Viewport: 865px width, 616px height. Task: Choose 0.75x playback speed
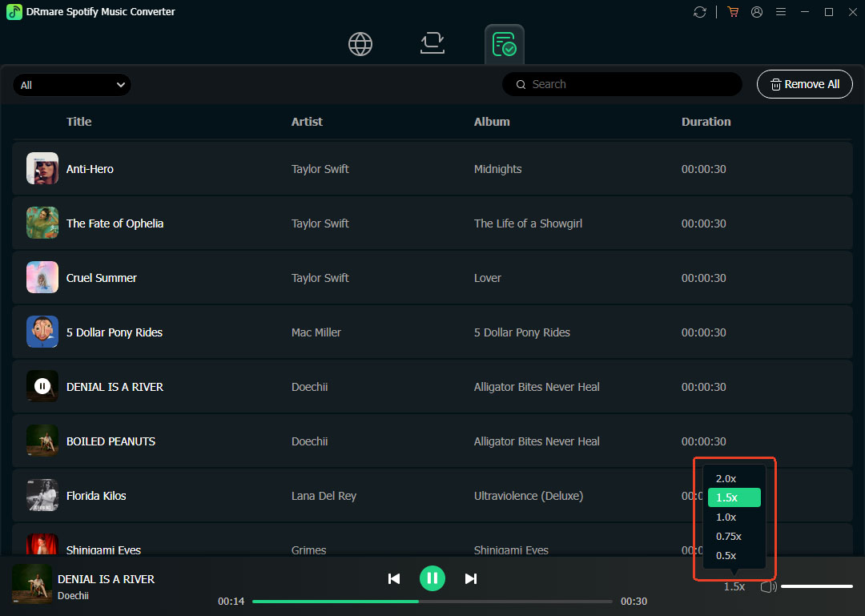point(734,537)
